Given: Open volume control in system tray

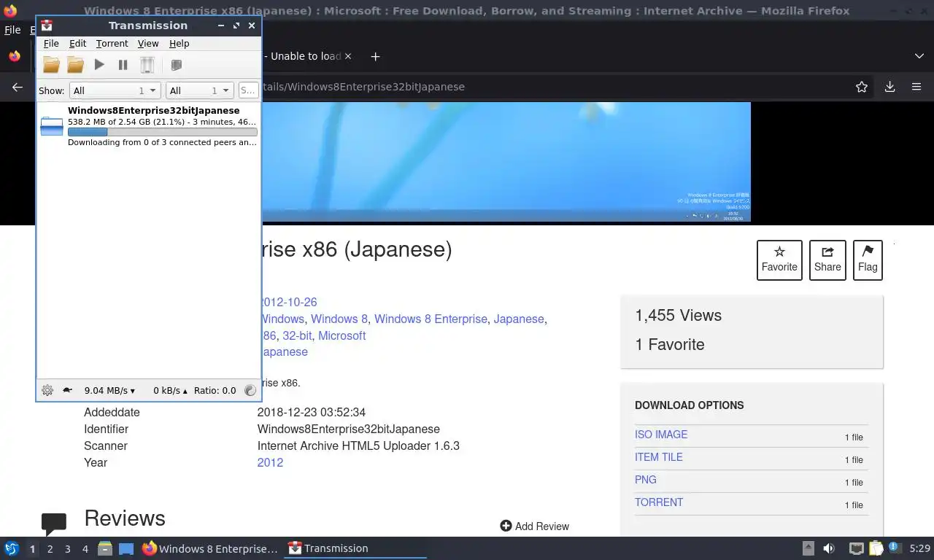Looking at the screenshot, I should [x=829, y=548].
